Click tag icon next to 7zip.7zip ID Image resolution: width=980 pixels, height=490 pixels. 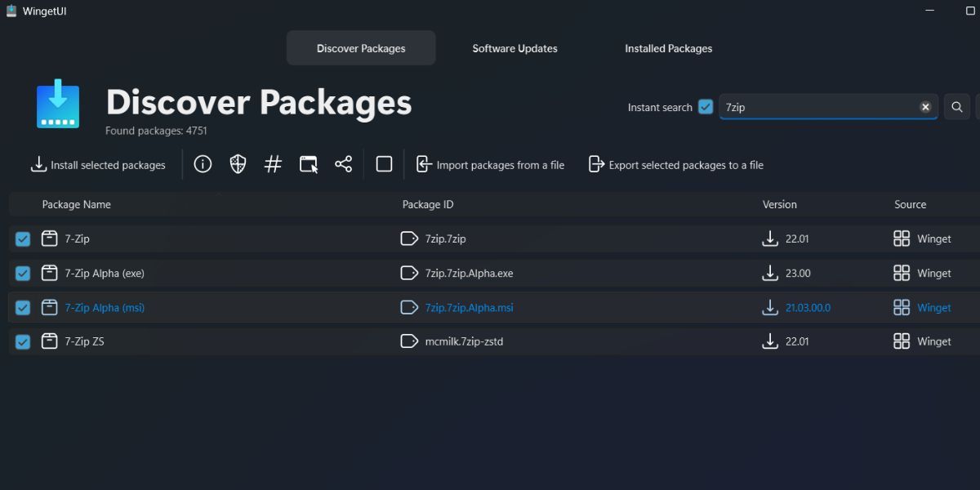coord(409,238)
